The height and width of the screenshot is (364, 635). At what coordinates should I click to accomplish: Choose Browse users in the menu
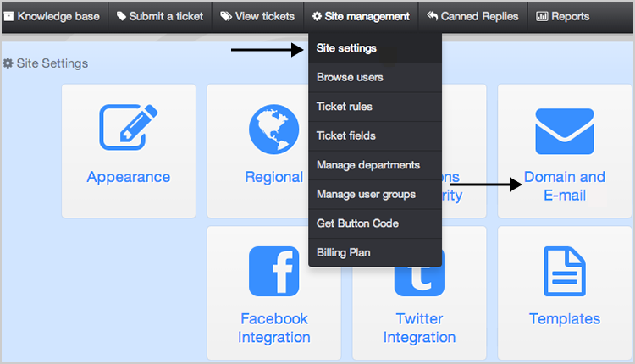(350, 78)
